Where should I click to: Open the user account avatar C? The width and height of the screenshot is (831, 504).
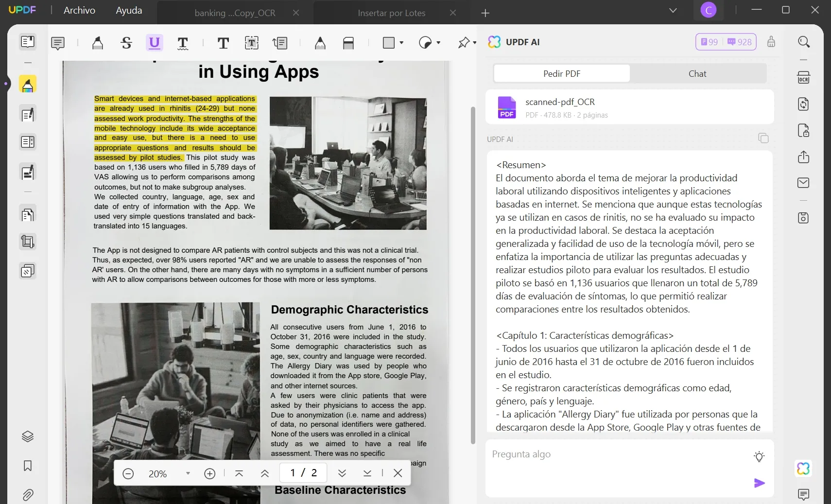coord(709,10)
